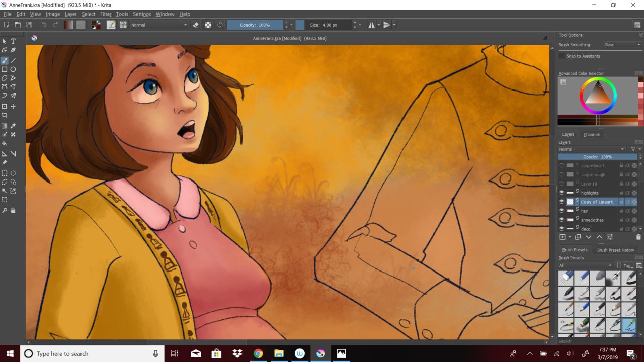Image resolution: width=644 pixels, height=362 pixels.
Task: Open the brush presets chooser grid icon
Action: pyautogui.click(x=123, y=25)
